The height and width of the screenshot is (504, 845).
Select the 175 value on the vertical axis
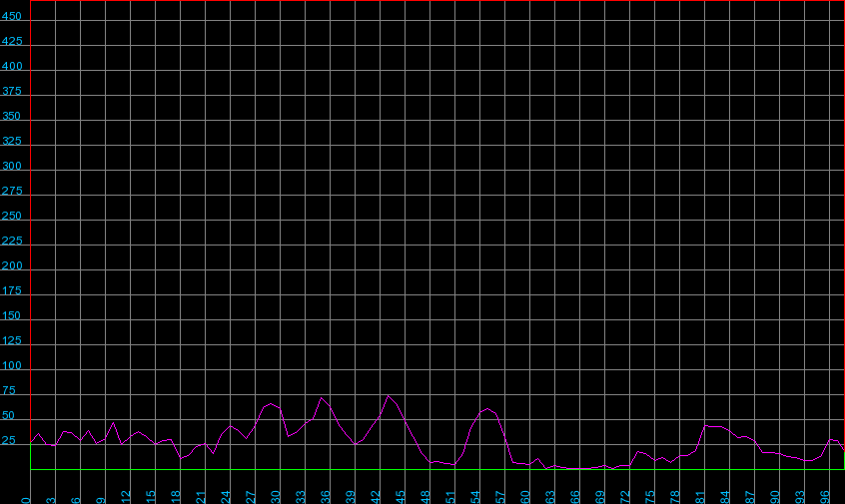pyautogui.click(x=11, y=290)
